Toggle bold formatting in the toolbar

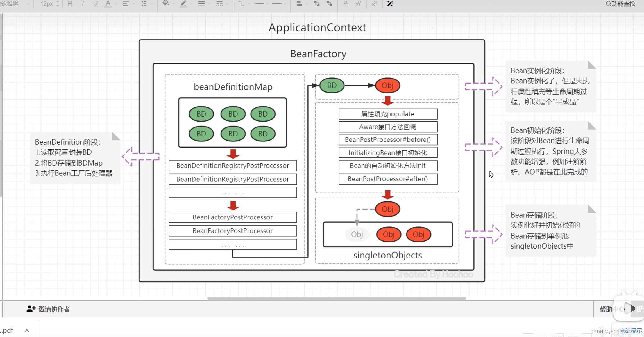pos(70,4)
